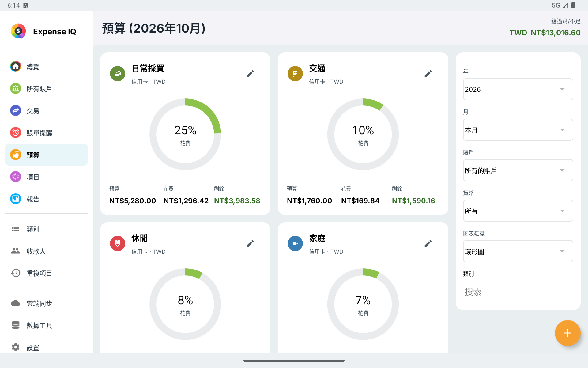
Task: Click the 家庭 category icon
Action: coord(295,243)
